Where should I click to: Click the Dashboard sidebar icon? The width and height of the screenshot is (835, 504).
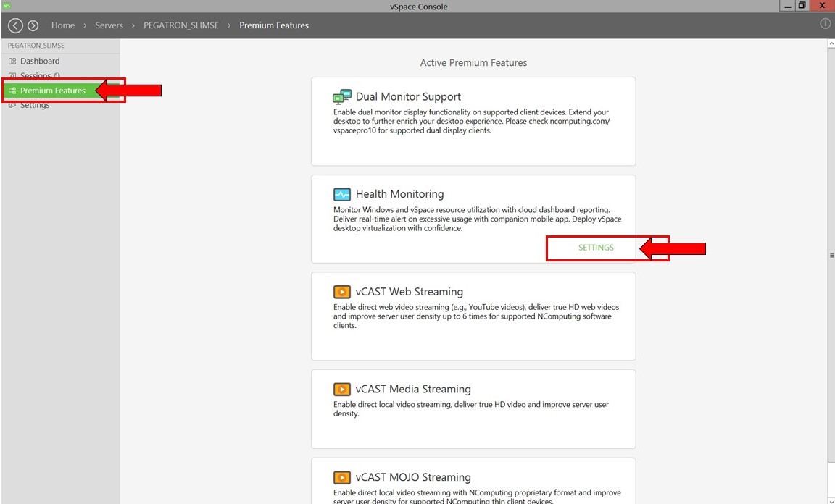click(x=12, y=62)
